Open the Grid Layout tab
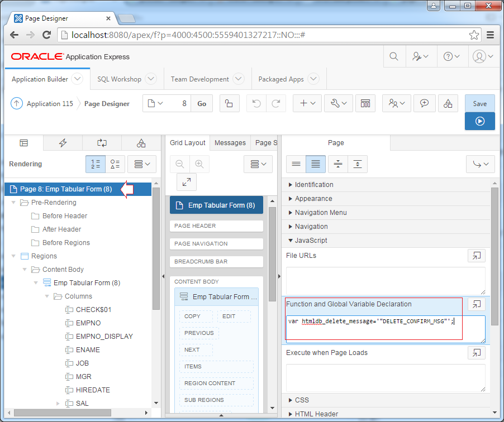 coord(187,143)
